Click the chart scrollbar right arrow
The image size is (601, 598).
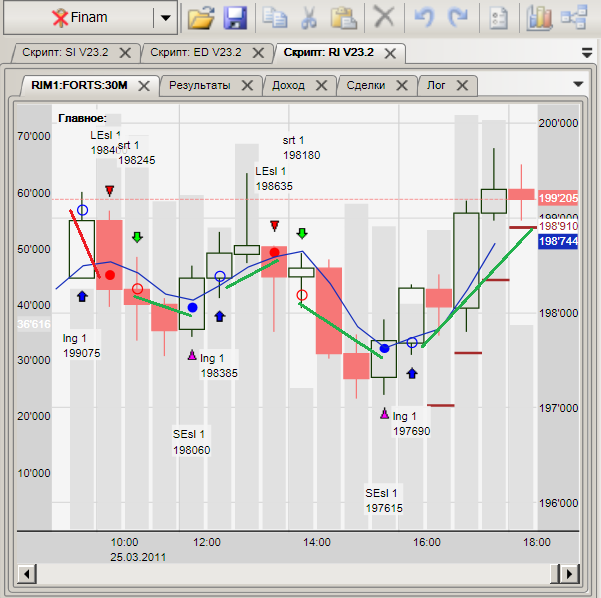pyautogui.click(x=570, y=574)
